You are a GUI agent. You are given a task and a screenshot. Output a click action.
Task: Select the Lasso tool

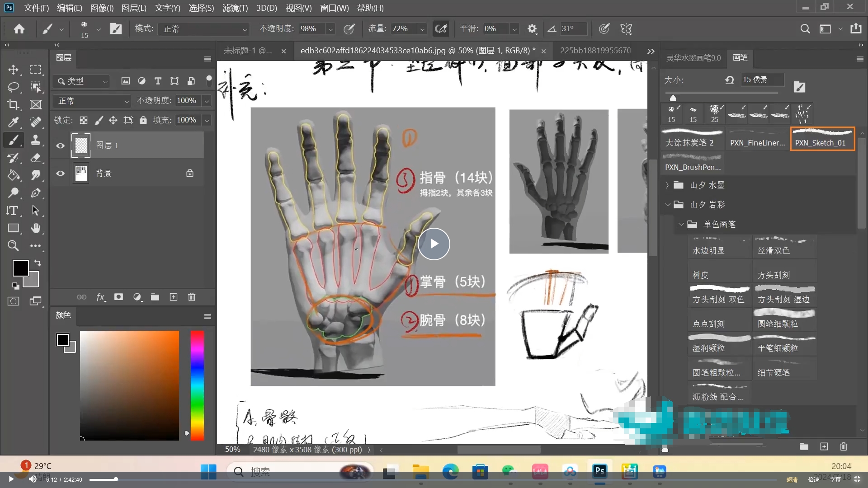(x=13, y=87)
